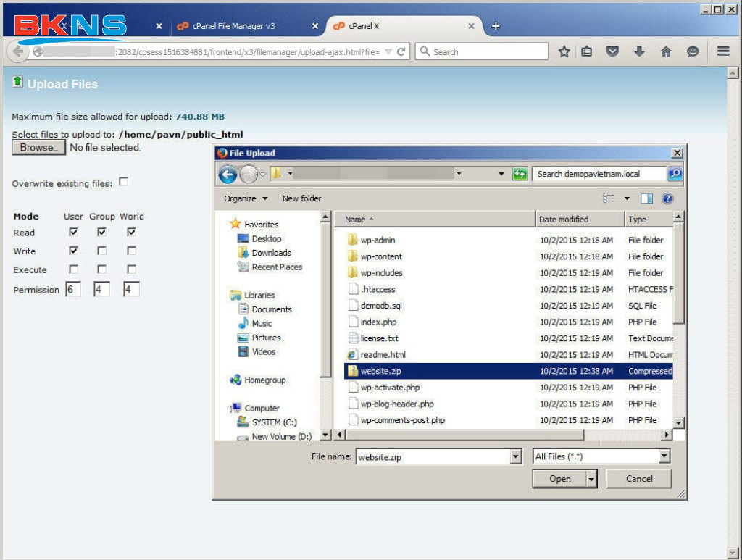Click the Pocket save icon

pyautogui.click(x=612, y=51)
